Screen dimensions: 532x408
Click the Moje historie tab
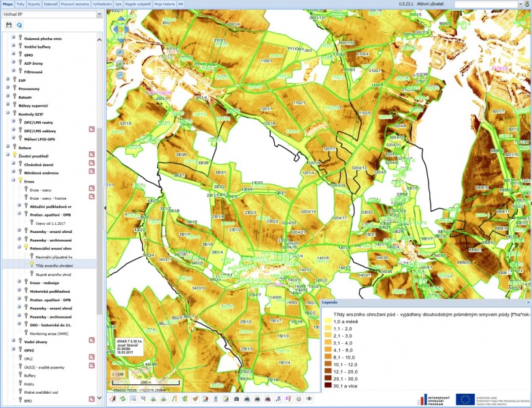164,3
